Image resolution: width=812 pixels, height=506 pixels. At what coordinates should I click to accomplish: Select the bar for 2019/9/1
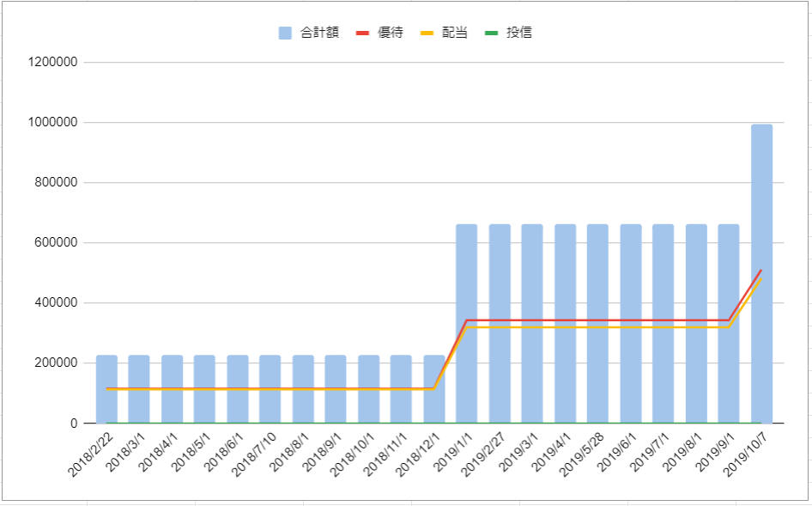pos(729,324)
